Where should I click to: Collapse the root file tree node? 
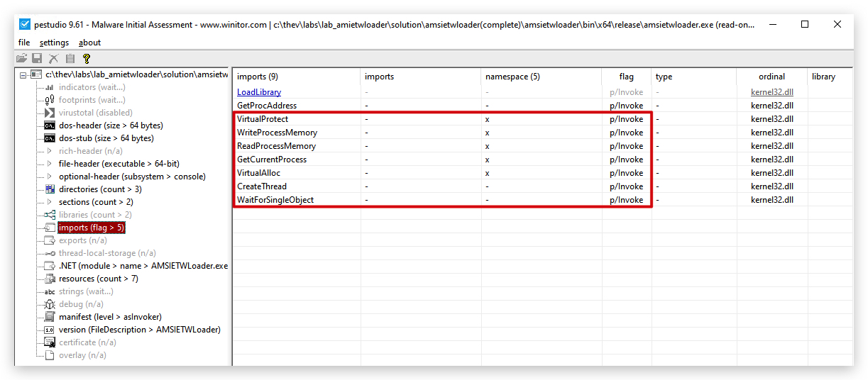click(23, 74)
